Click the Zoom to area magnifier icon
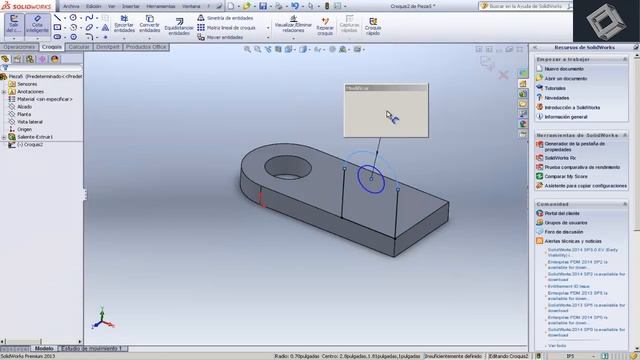 click(258, 49)
